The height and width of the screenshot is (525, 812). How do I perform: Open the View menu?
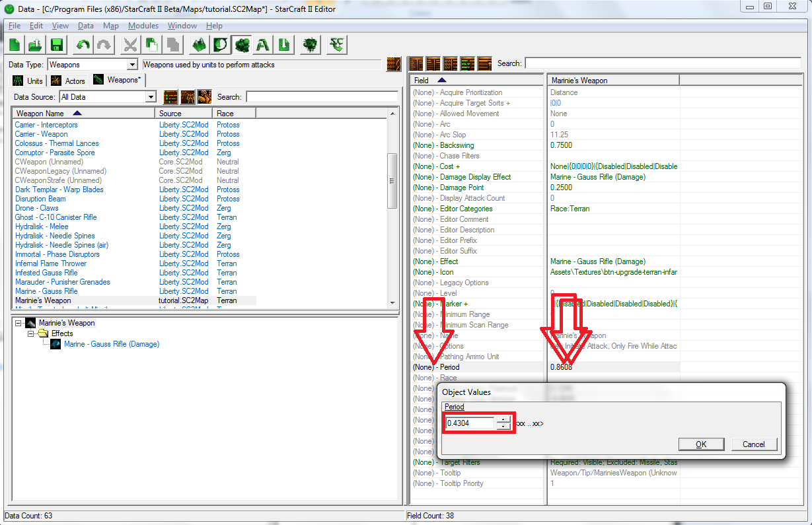(60, 26)
